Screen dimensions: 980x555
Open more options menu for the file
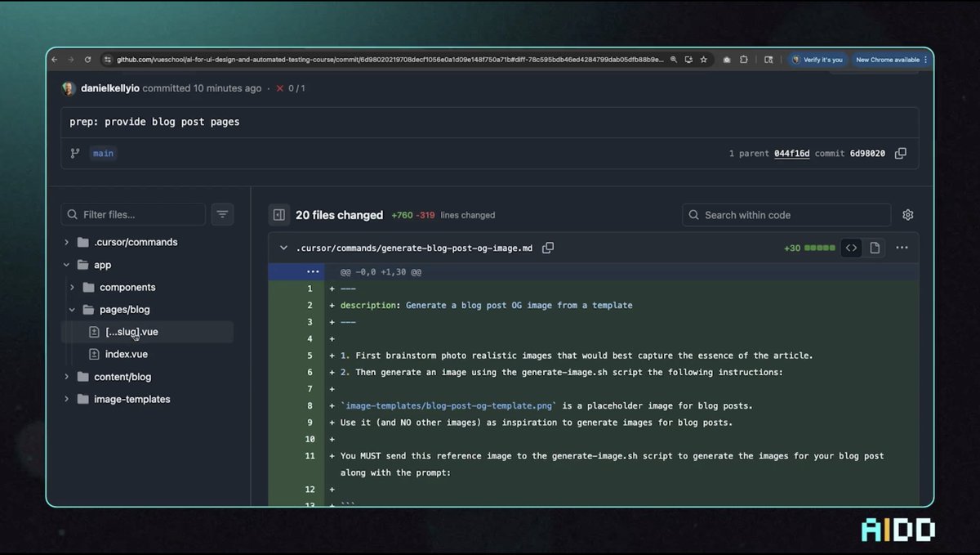pos(902,248)
